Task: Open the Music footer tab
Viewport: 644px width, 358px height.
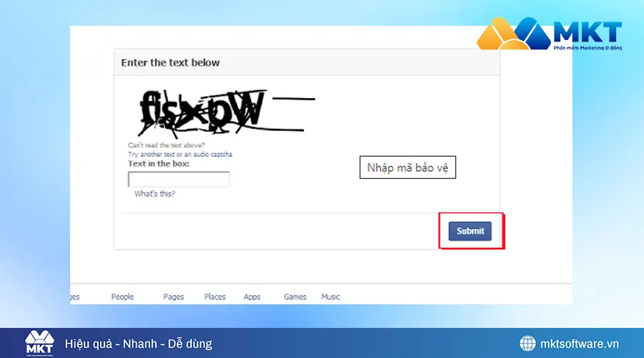Action: coord(330,296)
